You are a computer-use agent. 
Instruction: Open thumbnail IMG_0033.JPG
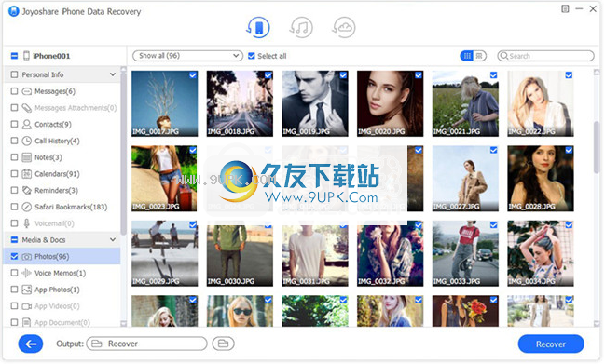pos(465,253)
